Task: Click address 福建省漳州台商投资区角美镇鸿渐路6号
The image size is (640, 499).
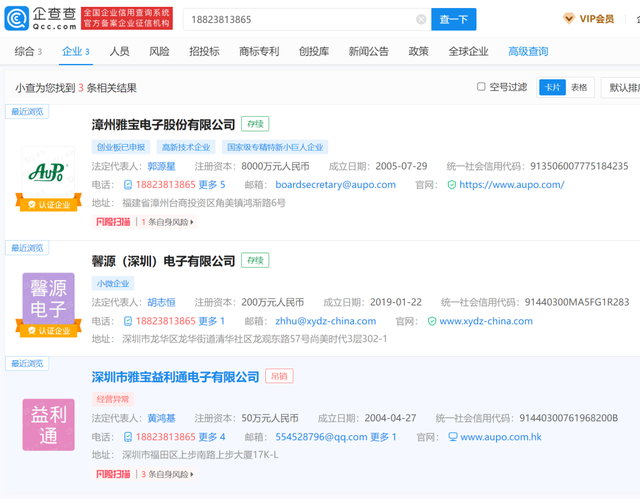Action: click(x=204, y=203)
